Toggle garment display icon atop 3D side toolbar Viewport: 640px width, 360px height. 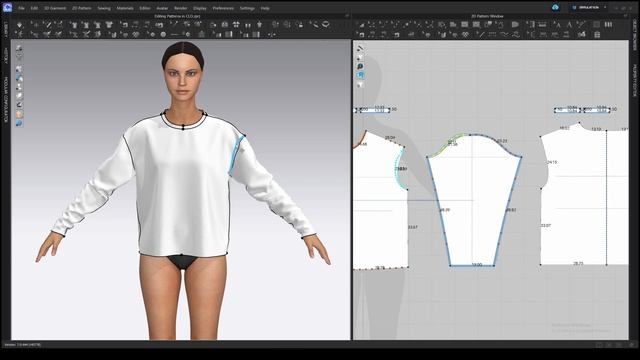[x=19, y=48]
